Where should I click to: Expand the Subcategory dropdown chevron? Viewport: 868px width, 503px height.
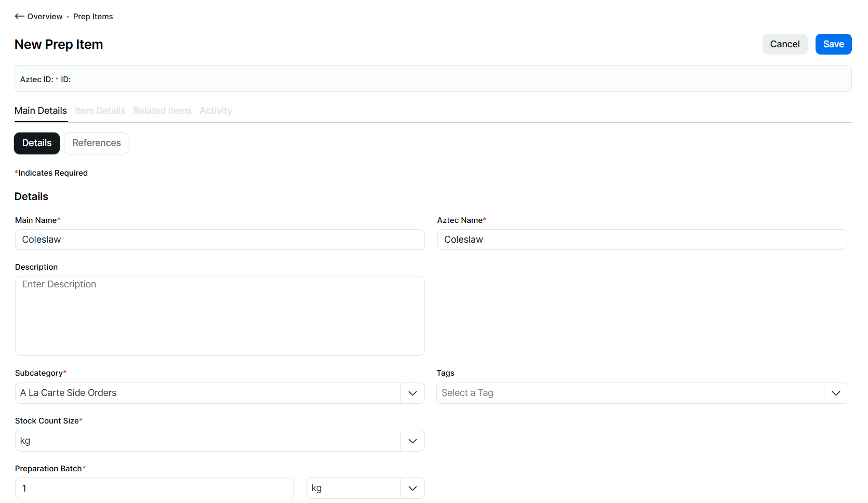pos(412,393)
